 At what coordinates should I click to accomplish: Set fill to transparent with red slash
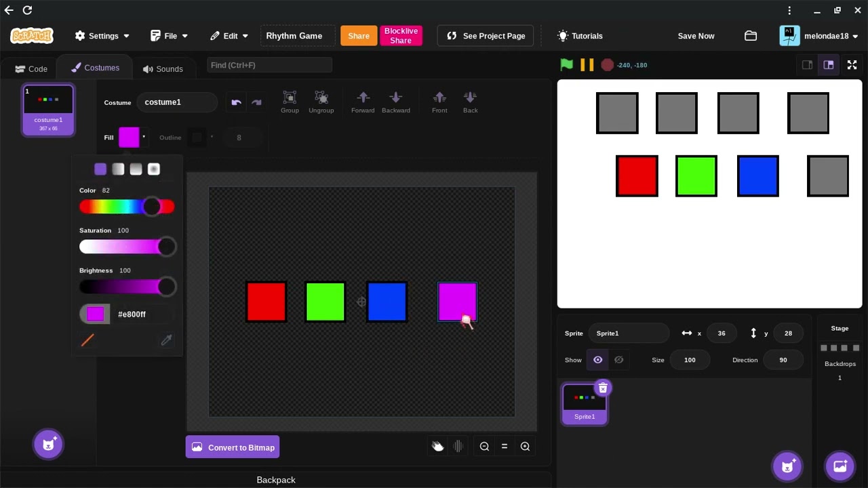click(87, 341)
